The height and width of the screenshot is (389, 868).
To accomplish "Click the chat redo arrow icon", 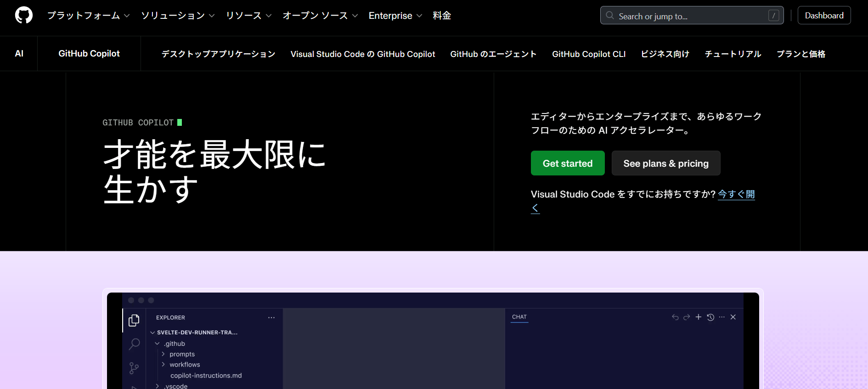I will pos(687,317).
